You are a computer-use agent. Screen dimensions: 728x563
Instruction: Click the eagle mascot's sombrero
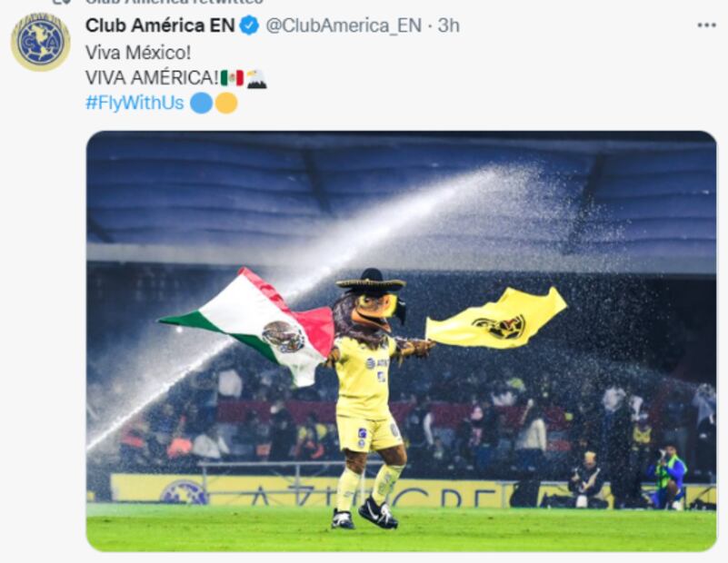[371, 281]
